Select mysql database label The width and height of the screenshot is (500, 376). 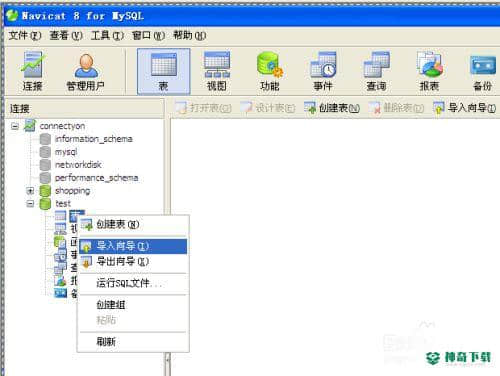pyautogui.click(x=66, y=152)
